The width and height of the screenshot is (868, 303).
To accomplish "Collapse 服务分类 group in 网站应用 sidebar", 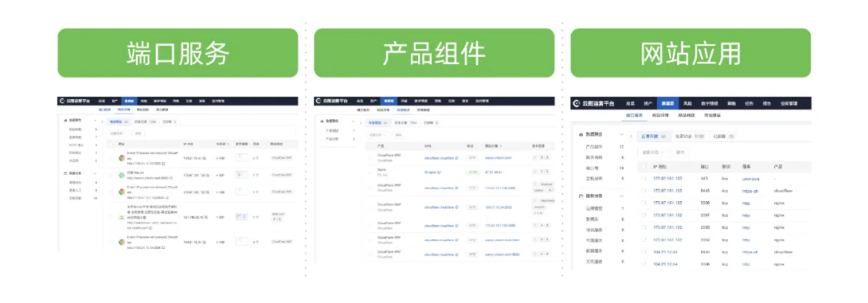I will 621,195.
